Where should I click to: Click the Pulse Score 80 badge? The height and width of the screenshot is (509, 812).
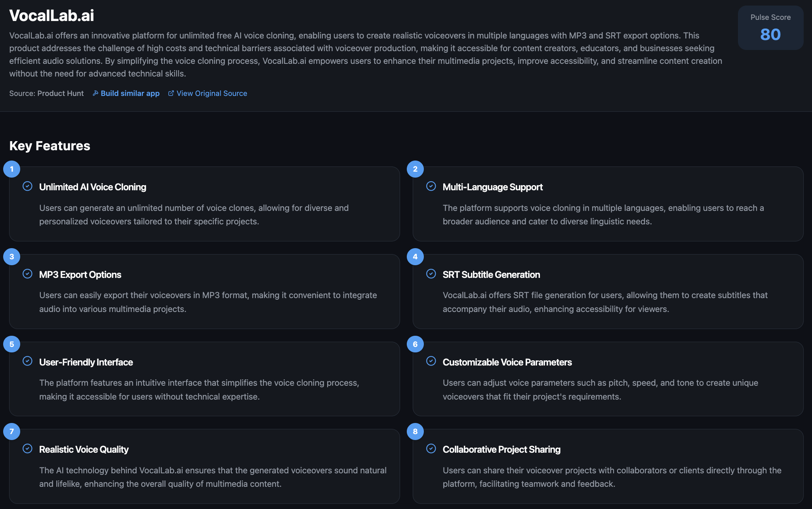click(x=770, y=28)
